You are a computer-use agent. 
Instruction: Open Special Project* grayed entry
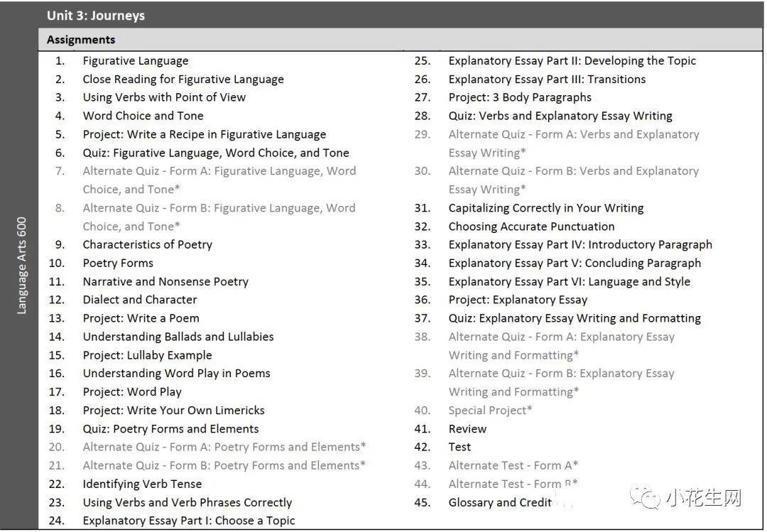coord(490,410)
